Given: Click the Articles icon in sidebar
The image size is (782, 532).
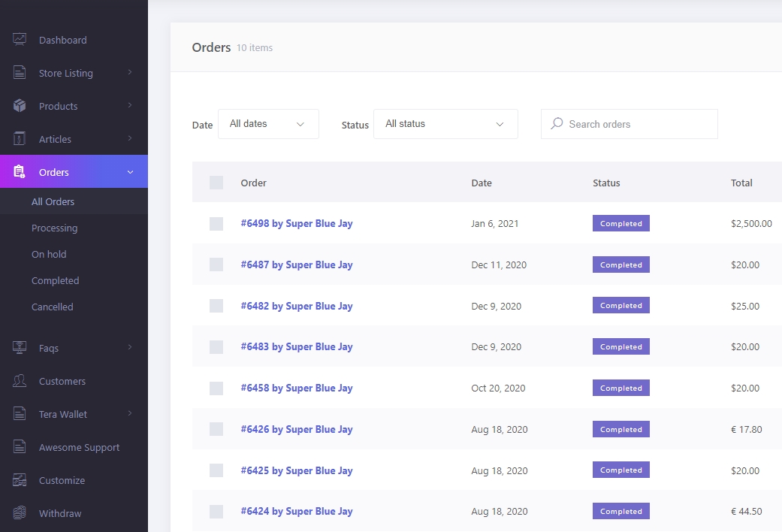Looking at the screenshot, I should coord(20,139).
